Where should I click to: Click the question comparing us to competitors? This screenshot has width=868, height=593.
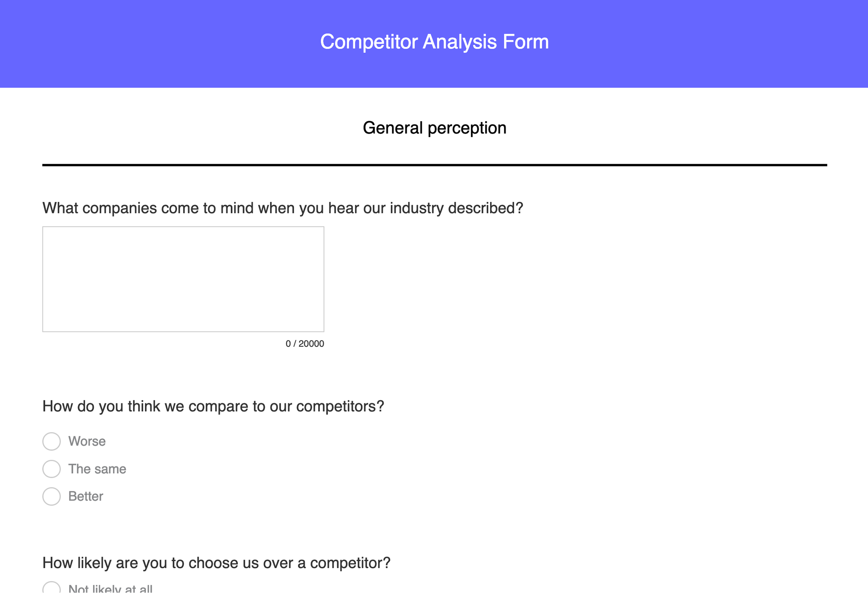click(x=213, y=406)
